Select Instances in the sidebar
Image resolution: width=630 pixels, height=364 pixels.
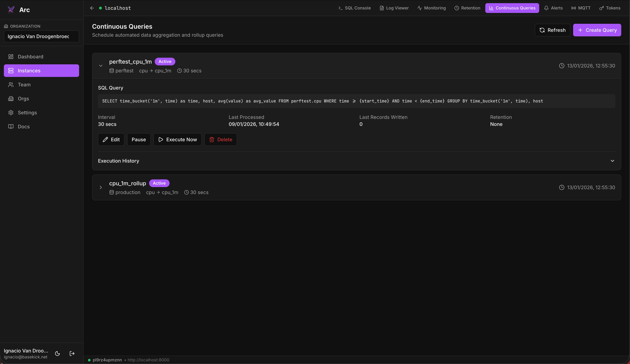click(x=41, y=71)
